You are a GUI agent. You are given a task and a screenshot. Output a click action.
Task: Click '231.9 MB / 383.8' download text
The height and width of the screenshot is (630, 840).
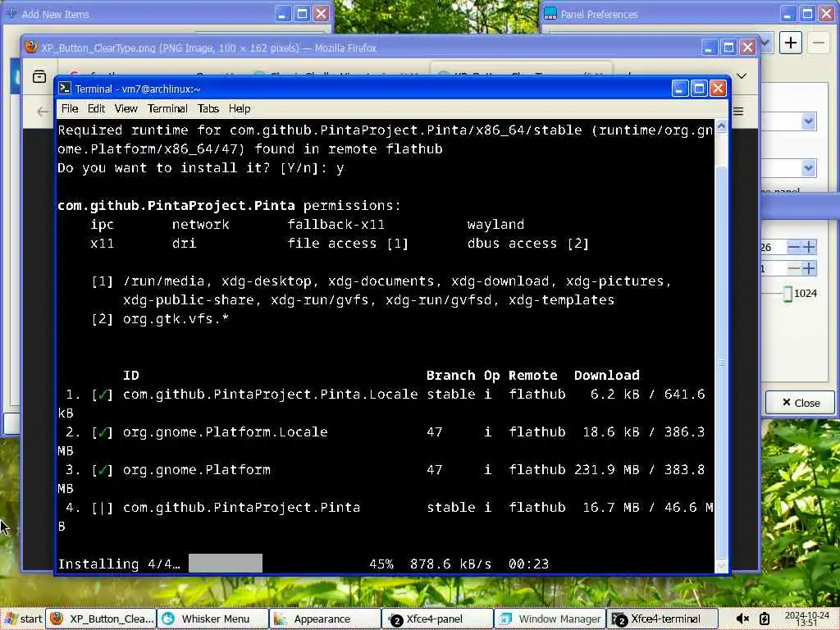point(640,470)
